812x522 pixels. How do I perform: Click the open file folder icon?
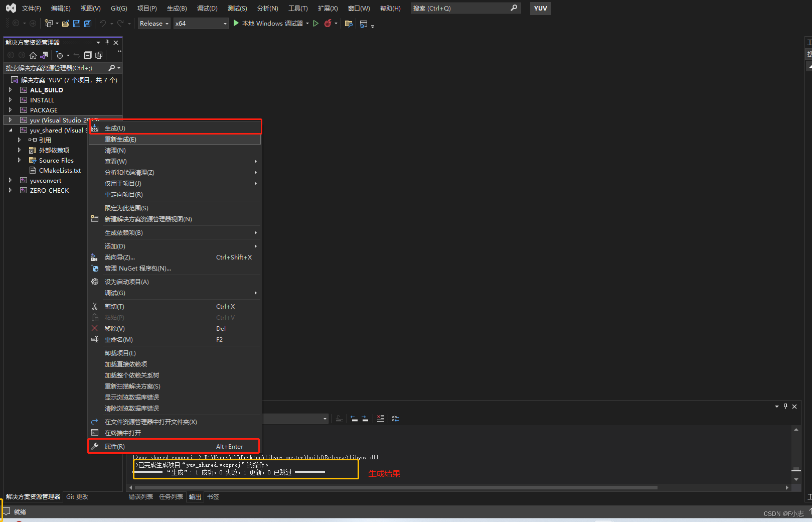66,23
